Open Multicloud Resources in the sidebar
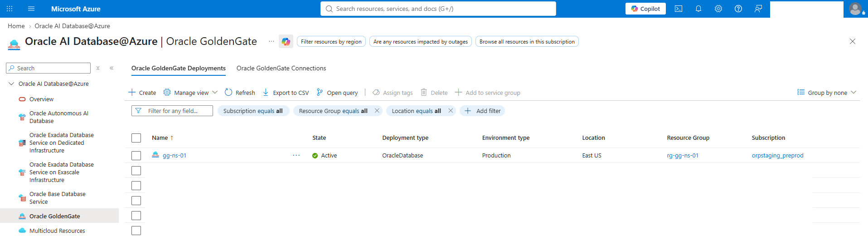 coord(57,231)
